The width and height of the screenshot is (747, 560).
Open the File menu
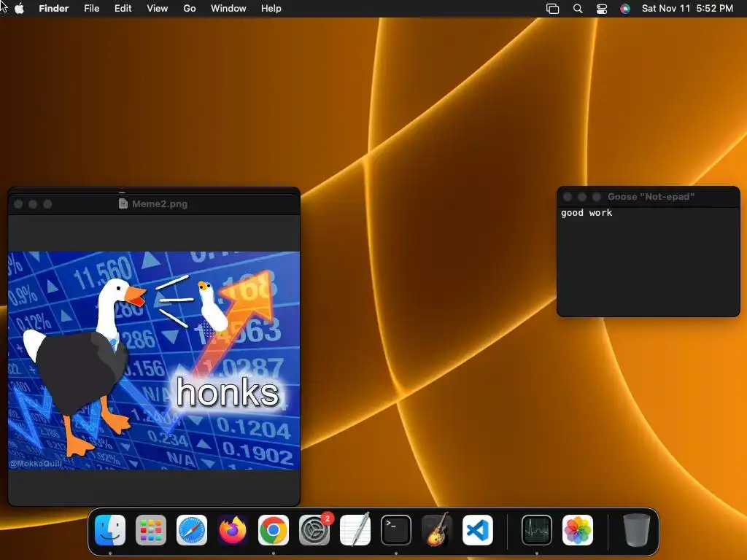click(91, 9)
